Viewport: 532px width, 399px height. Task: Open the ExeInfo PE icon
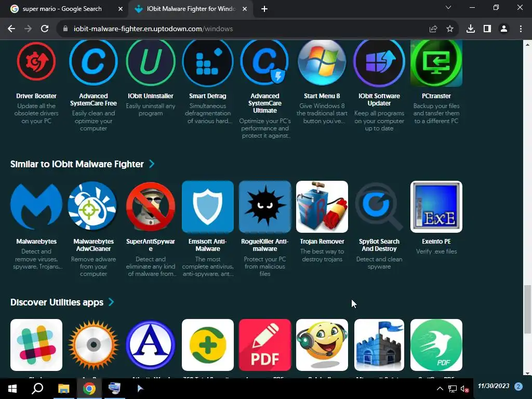(x=436, y=207)
